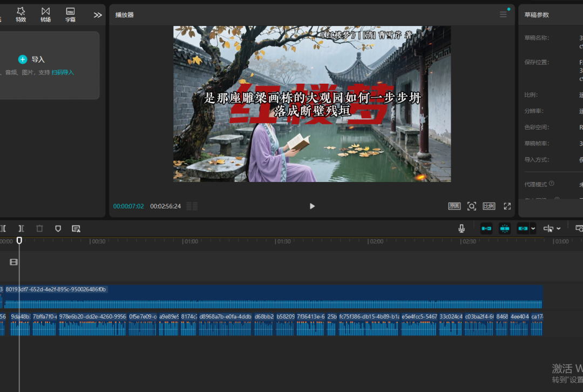This screenshot has height=392, width=583.
Task: Select audio clip 25b
Action: pos(331,325)
